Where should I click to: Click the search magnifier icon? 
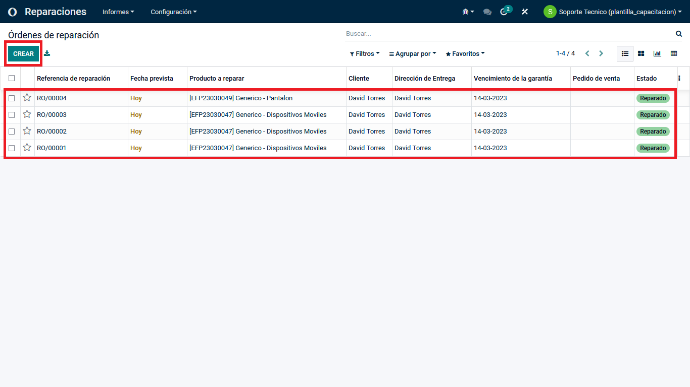(x=679, y=34)
